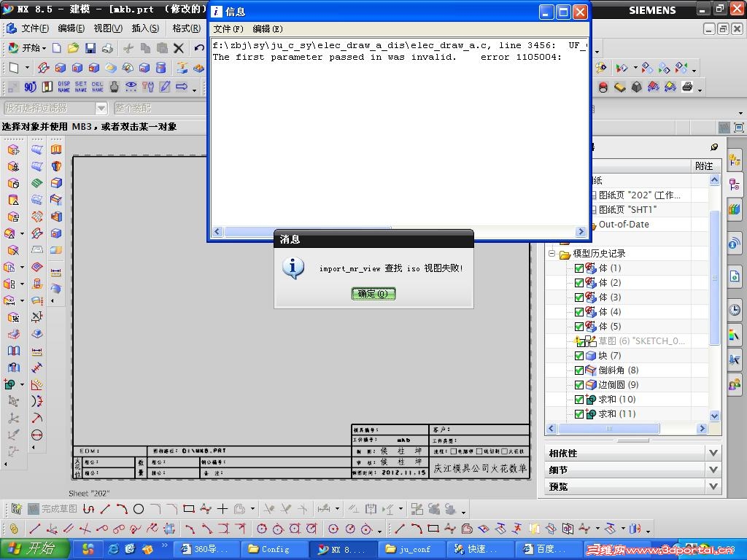Viewport: 747px width, 560px height.
Task: Uncheck the 体 (3) feature checkbox
Action: (579, 297)
